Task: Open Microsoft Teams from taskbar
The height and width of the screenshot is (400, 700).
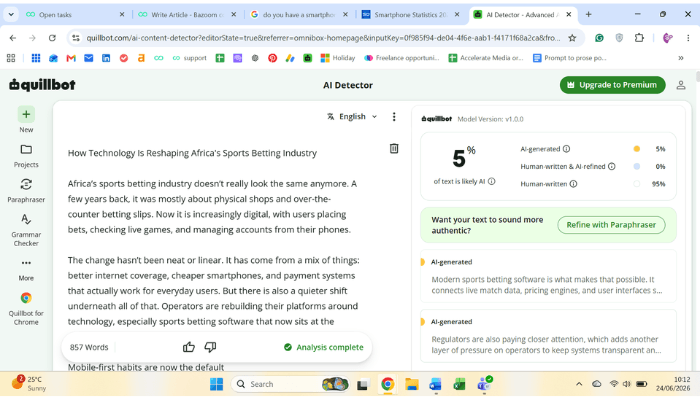Action: click(484, 384)
